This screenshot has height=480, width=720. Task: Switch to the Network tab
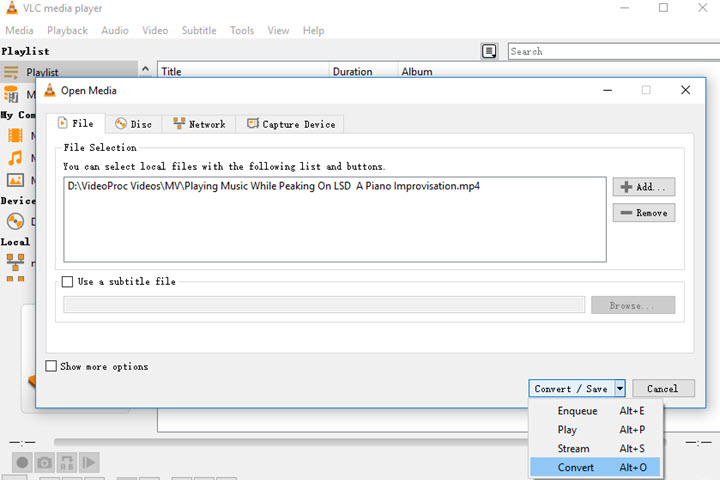tap(199, 124)
